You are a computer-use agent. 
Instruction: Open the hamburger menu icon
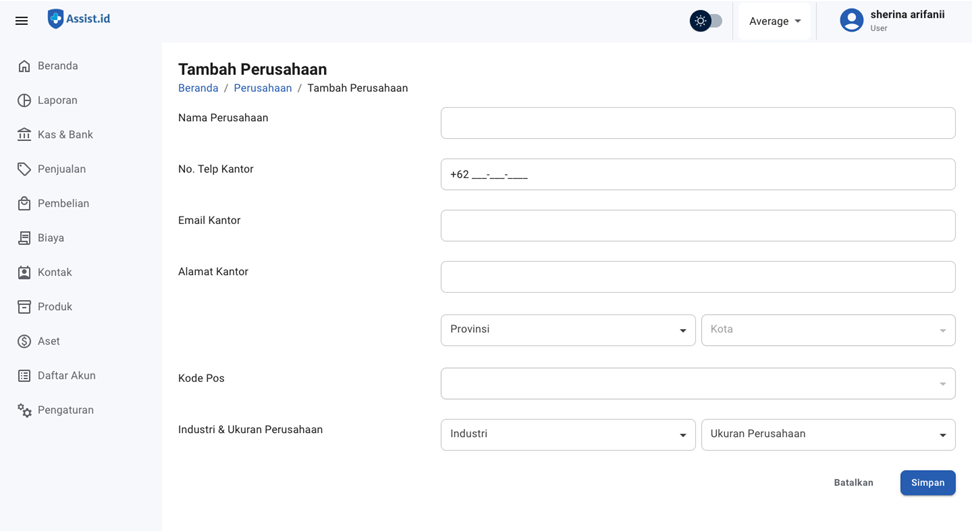pyautogui.click(x=21, y=21)
